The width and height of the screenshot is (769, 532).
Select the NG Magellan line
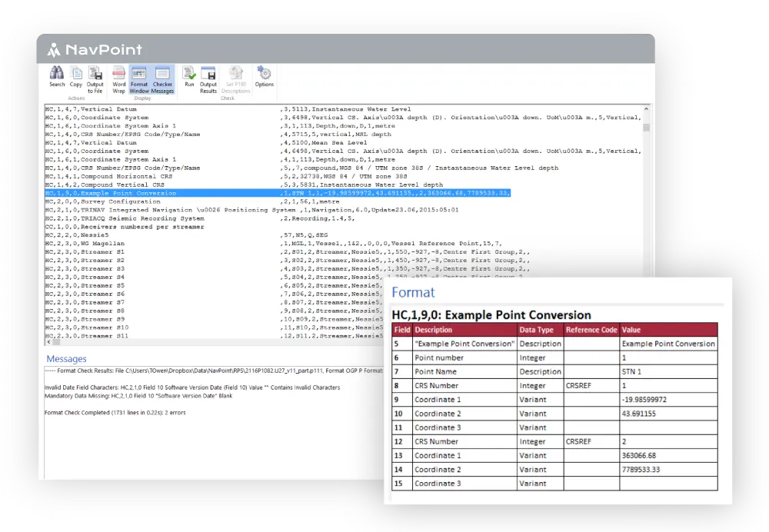(x=273, y=243)
